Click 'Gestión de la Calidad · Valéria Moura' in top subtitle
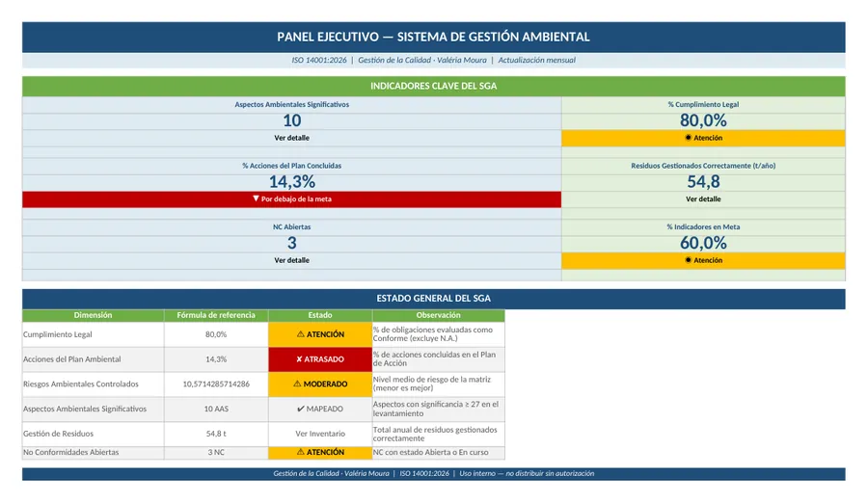Screen dimensions: 868x503 pos(422,61)
